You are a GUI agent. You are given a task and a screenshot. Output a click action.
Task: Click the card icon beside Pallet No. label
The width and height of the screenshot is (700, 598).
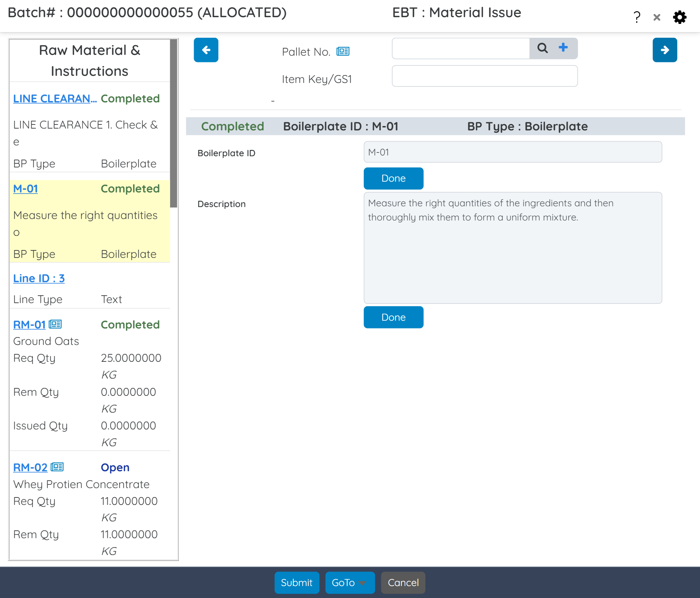pyautogui.click(x=343, y=52)
